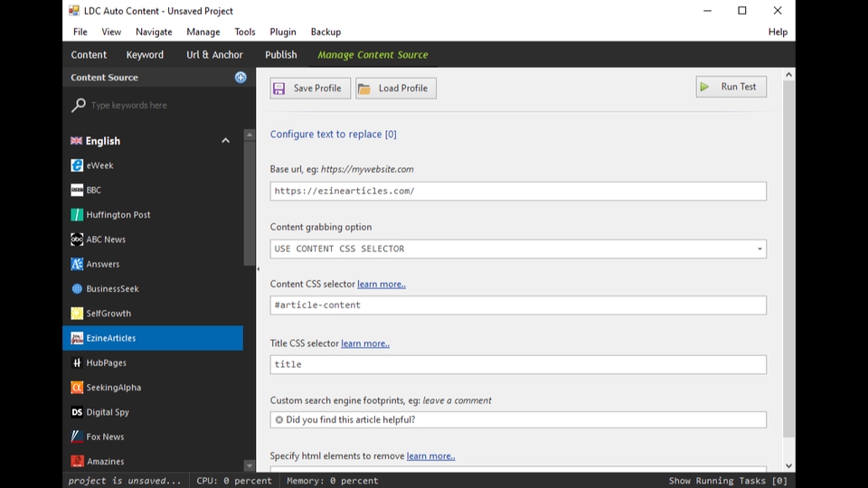This screenshot has height=488, width=868.
Task: Click the eWeek source icon
Action: (77, 165)
